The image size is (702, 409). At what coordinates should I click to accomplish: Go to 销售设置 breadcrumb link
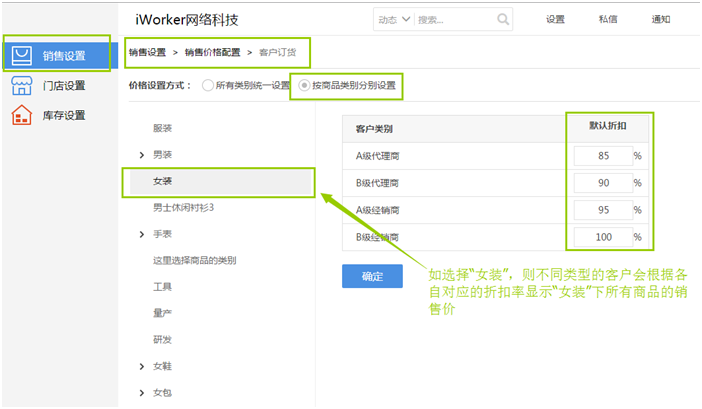pos(147,52)
